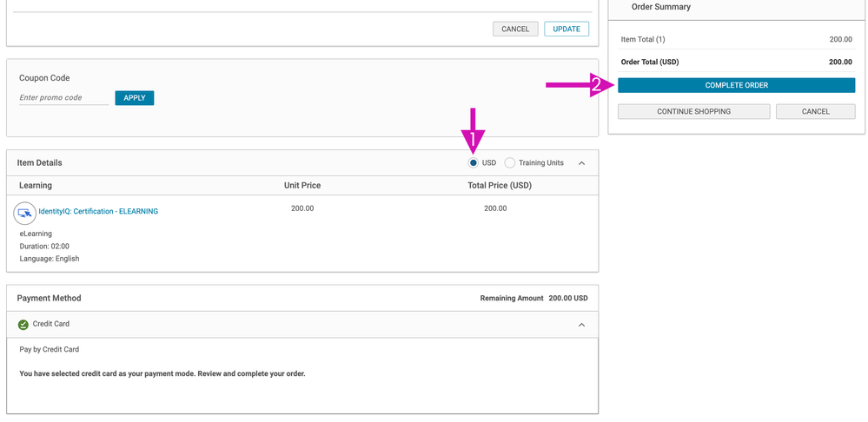The height and width of the screenshot is (422, 868).
Task: Focus the Enter promo code field
Action: coord(63,98)
